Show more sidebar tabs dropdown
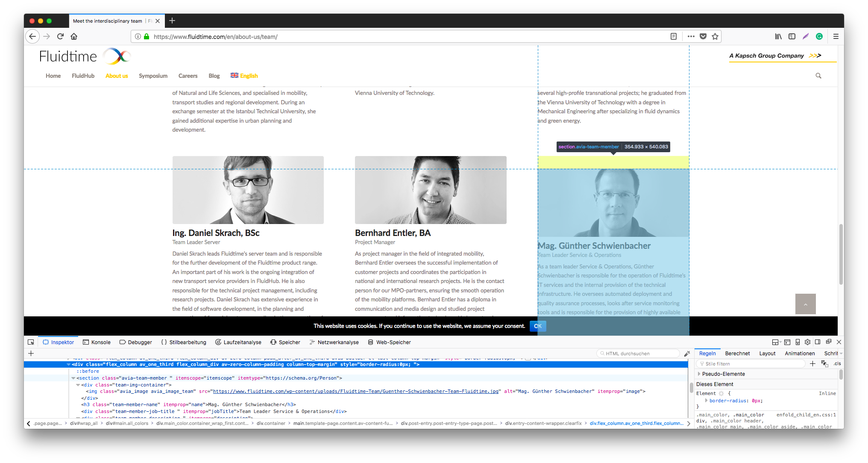This screenshot has height=463, width=868. pos(841,354)
